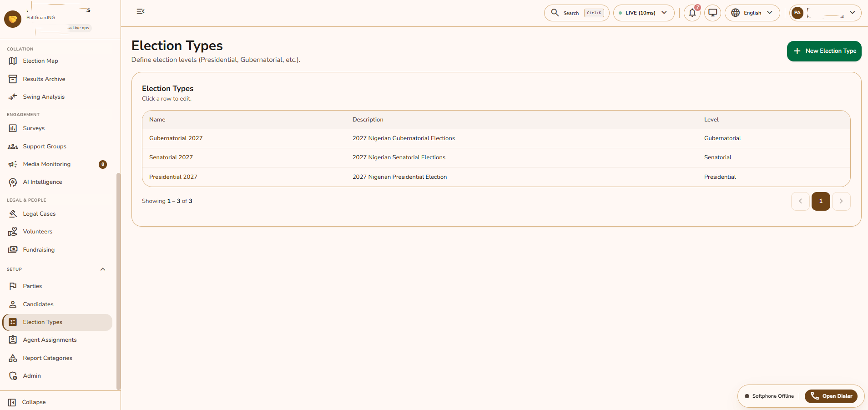Image resolution: width=868 pixels, height=410 pixels.
Task: Select page 1 in pagination
Action: pos(821,201)
